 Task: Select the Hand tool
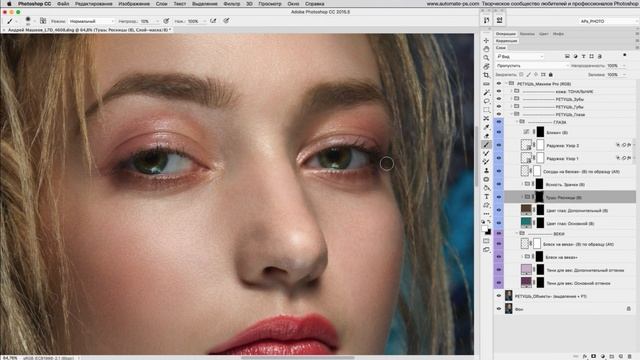pos(486,49)
